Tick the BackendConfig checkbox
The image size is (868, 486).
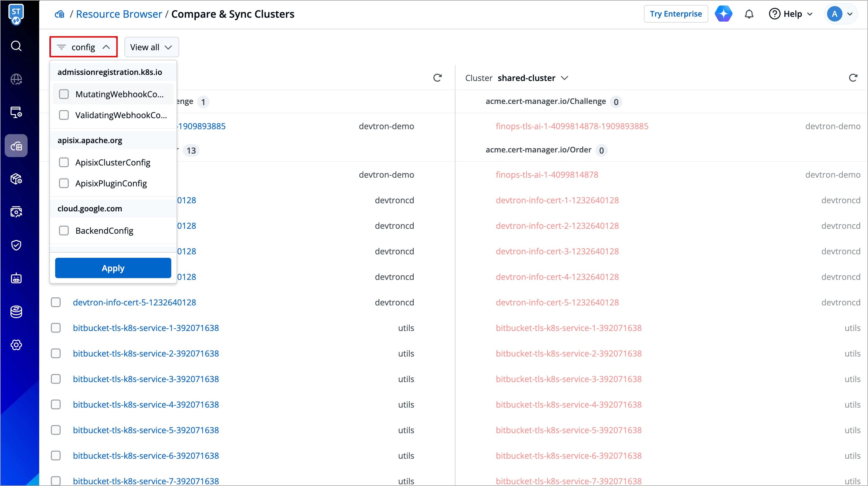[x=64, y=231]
